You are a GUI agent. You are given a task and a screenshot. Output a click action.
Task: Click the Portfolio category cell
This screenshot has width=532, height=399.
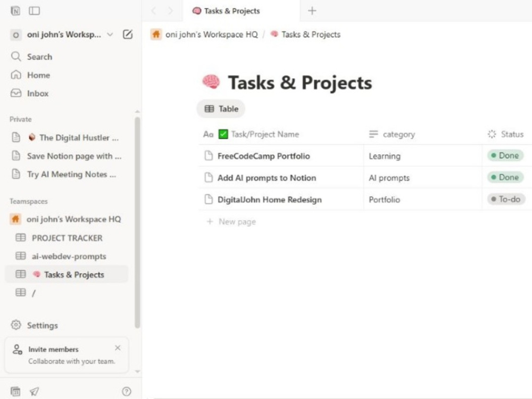(423, 199)
